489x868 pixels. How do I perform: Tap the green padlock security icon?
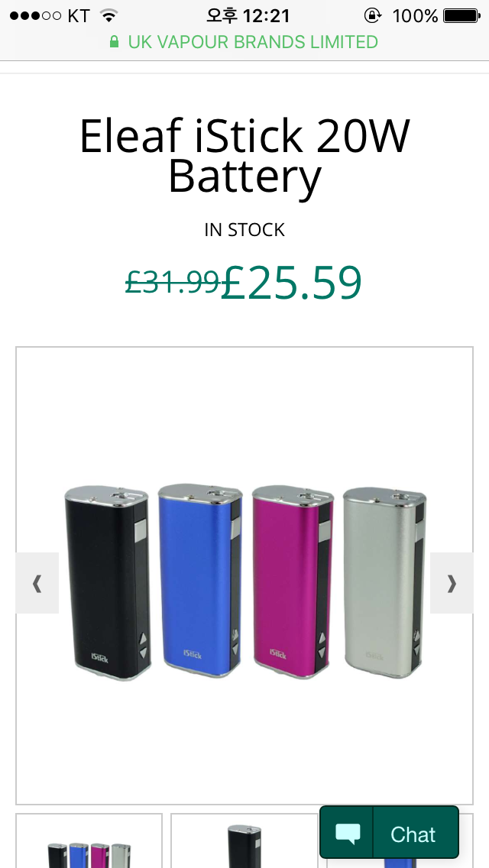(x=114, y=42)
